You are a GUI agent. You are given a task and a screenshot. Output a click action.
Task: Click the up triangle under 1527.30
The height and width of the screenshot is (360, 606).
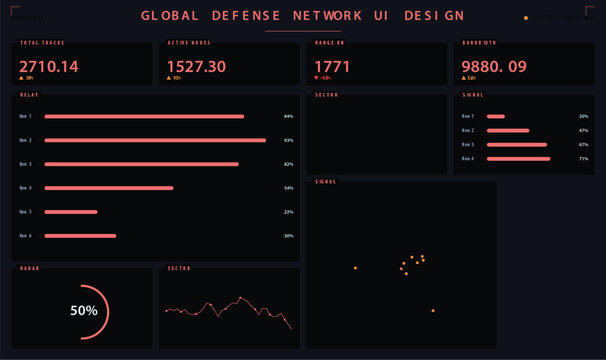[x=169, y=78]
